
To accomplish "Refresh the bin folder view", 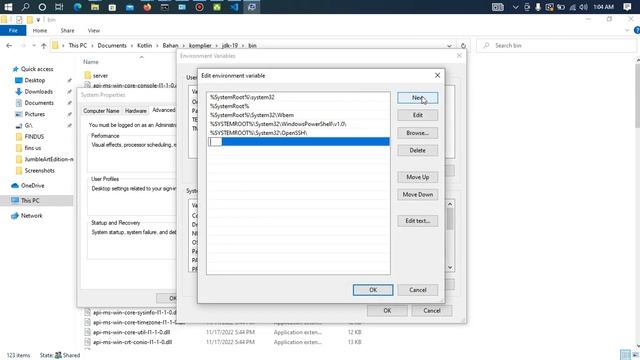I will click(x=463, y=46).
